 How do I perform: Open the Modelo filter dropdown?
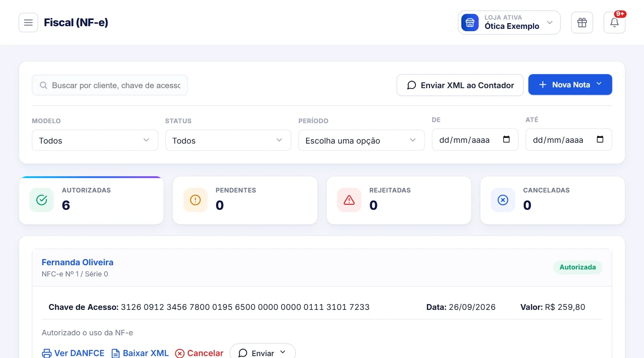click(x=95, y=141)
